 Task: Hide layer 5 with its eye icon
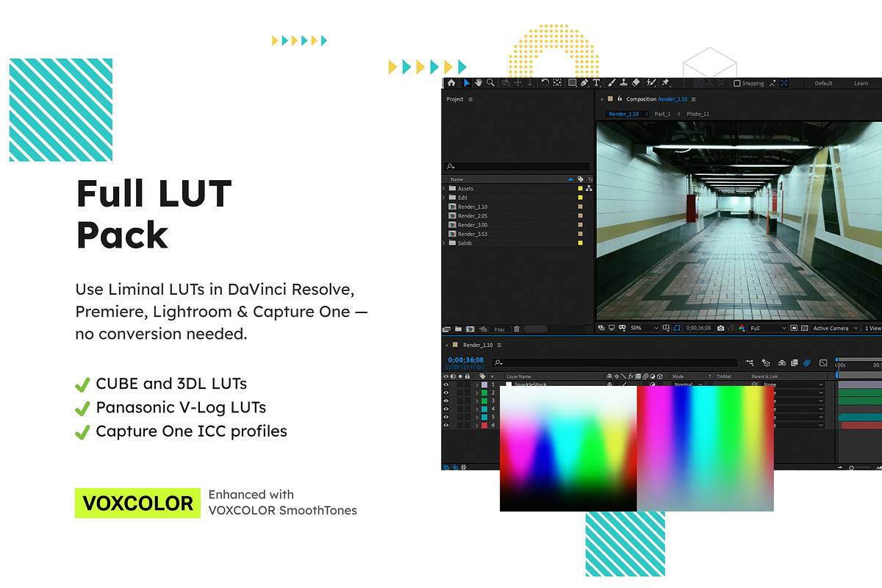446,417
